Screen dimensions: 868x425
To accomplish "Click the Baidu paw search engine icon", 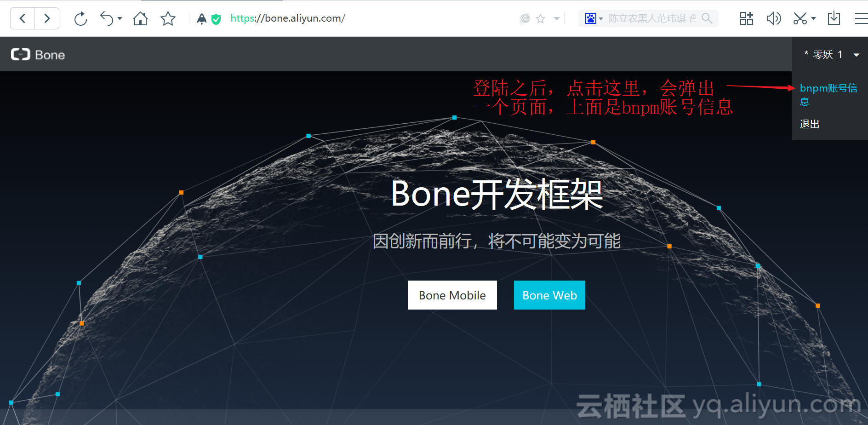I will click(590, 18).
